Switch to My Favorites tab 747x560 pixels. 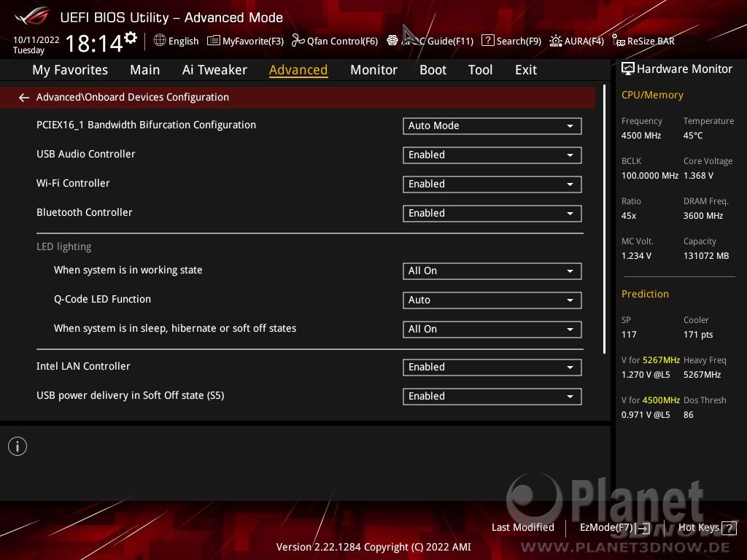click(70, 70)
